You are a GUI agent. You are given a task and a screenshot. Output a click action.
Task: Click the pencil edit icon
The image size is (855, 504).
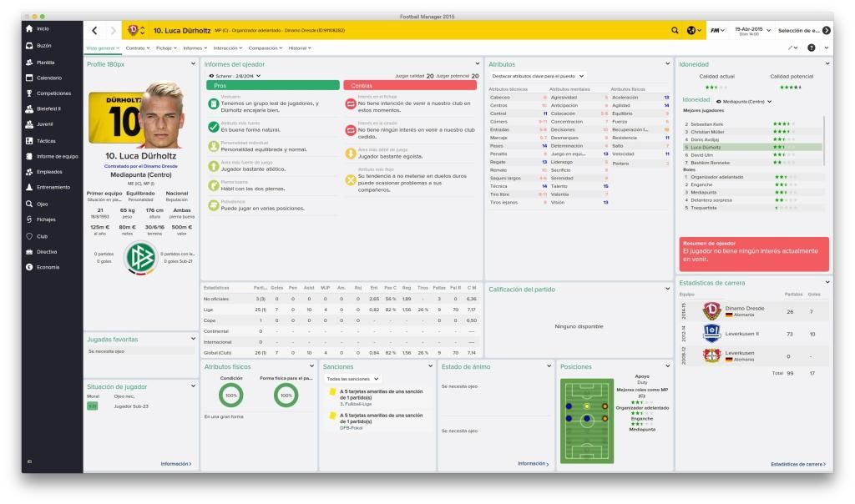[x=792, y=48]
